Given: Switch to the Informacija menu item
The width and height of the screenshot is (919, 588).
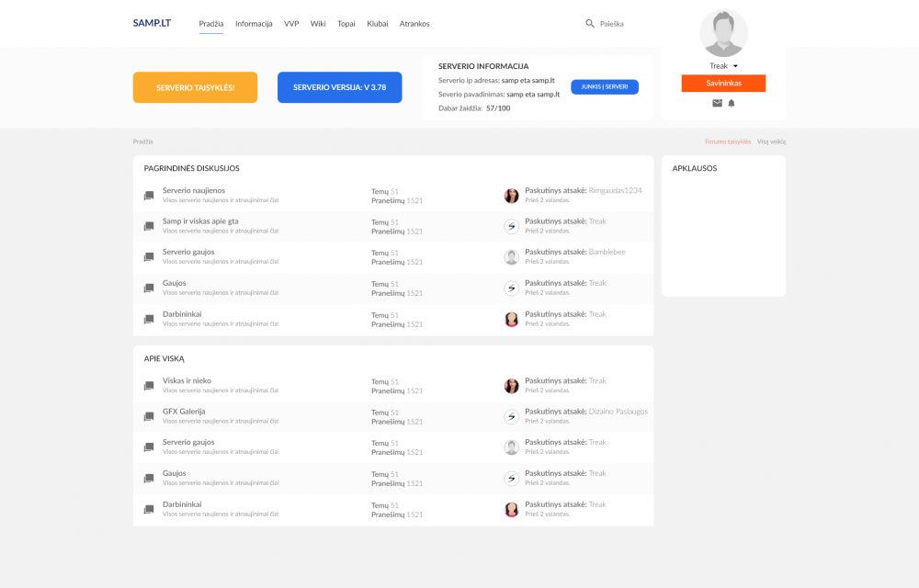Looking at the screenshot, I should (x=254, y=24).
